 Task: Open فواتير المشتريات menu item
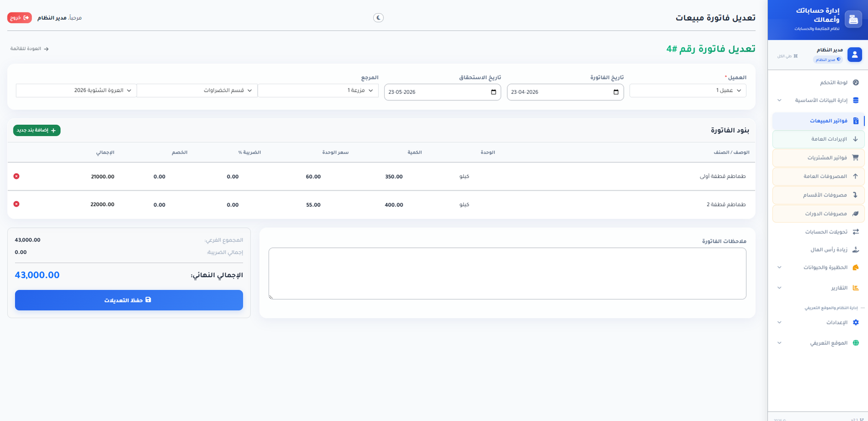818,158
